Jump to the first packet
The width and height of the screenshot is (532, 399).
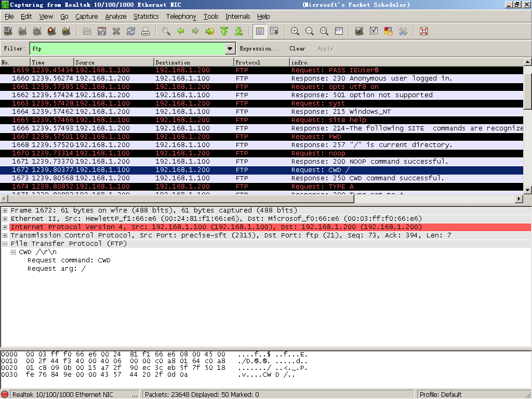coord(224,31)
